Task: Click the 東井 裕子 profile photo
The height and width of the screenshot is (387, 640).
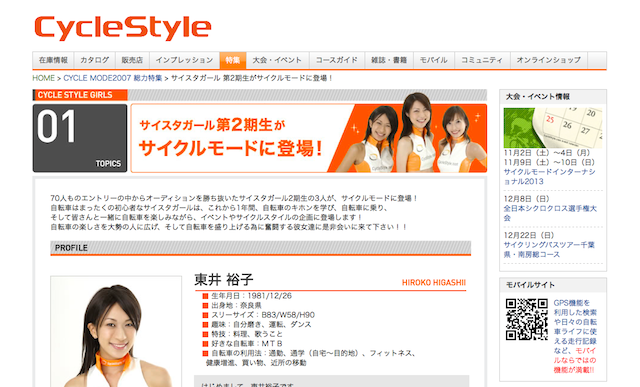Action: 116,331
